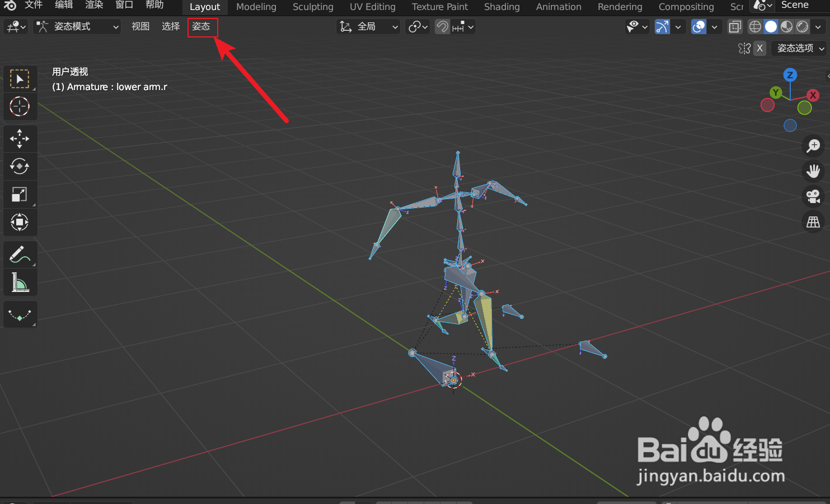Expand the gizmo options arrow
830x504 pixels.
pos(678,26)
